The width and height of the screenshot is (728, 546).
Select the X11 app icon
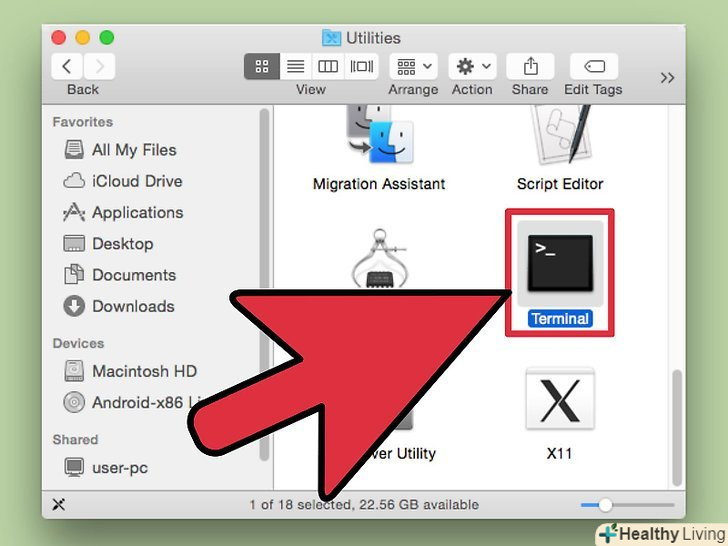(x=560, y=399)
